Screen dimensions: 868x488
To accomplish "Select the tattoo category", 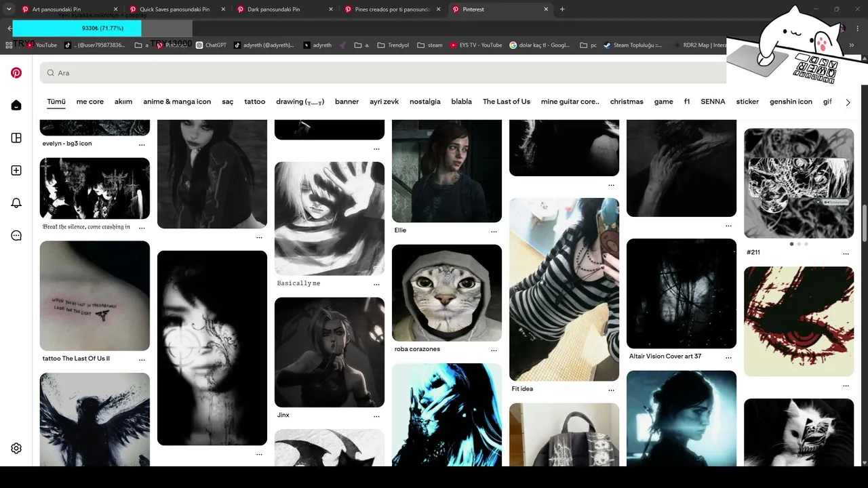I will coord(255,102).
